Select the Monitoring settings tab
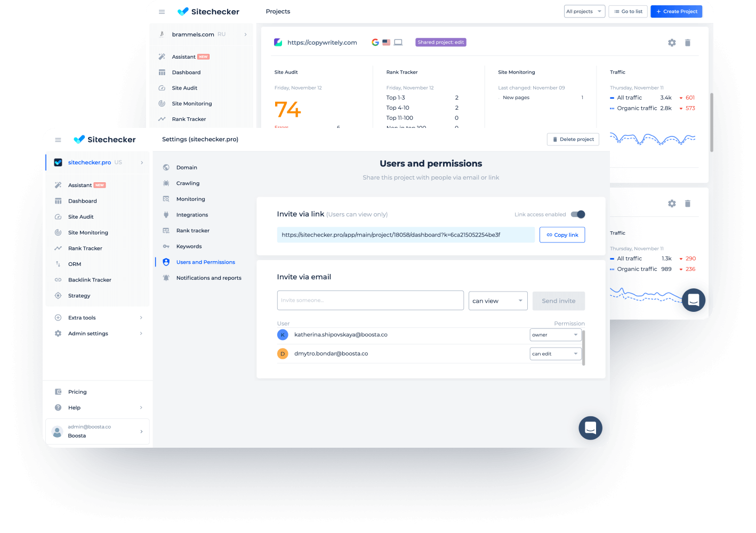 (190, 199)
